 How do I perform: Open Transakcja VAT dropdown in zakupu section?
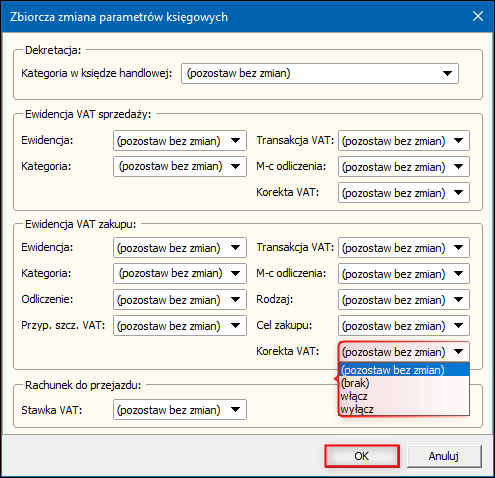click(x=404, y=248)
